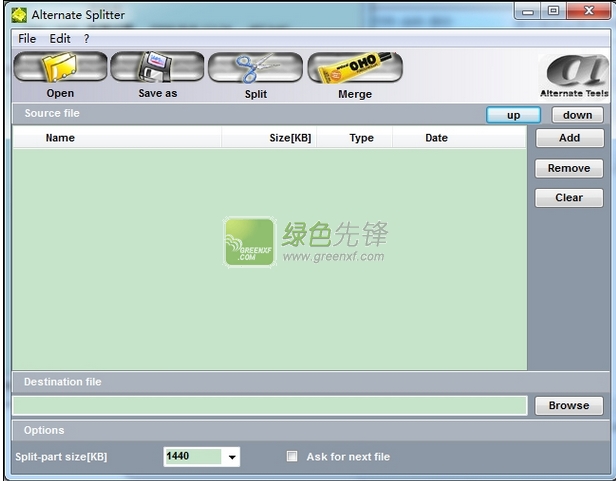
Task: Close the Alternate Splitter window
Action: pos(588,11)
